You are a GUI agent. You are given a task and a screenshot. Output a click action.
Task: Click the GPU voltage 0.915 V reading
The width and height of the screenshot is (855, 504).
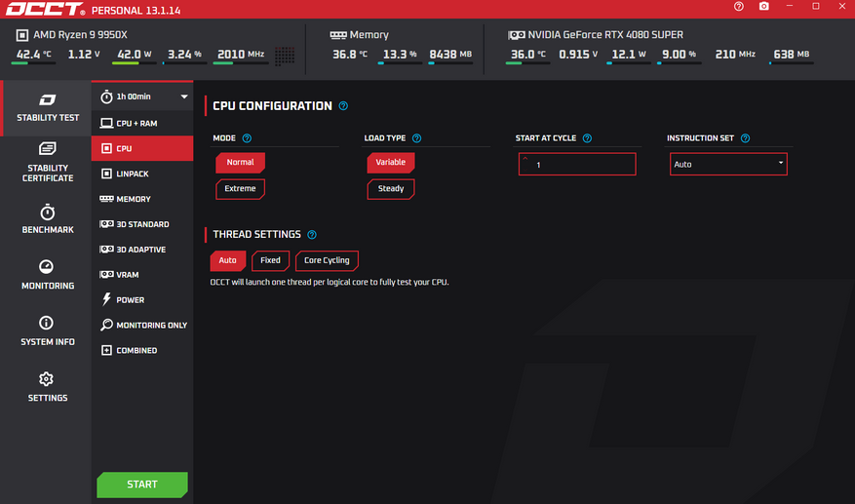pos(578,55)
